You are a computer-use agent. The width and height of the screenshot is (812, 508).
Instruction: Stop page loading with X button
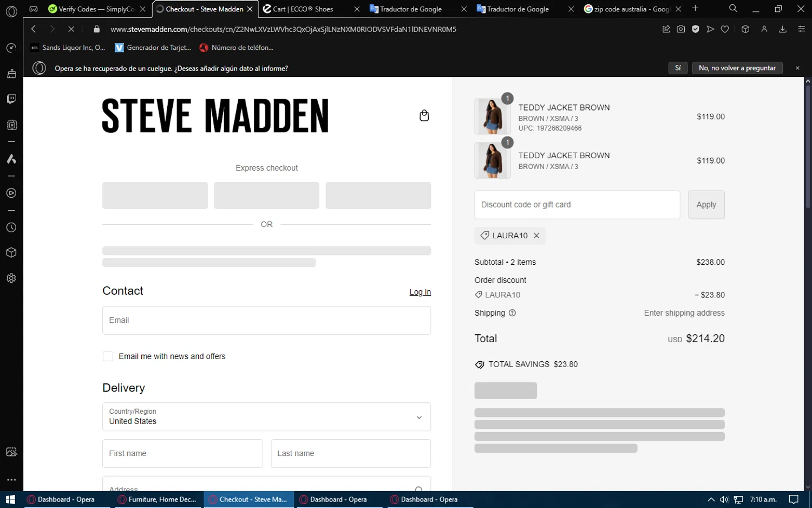[71, 29]
